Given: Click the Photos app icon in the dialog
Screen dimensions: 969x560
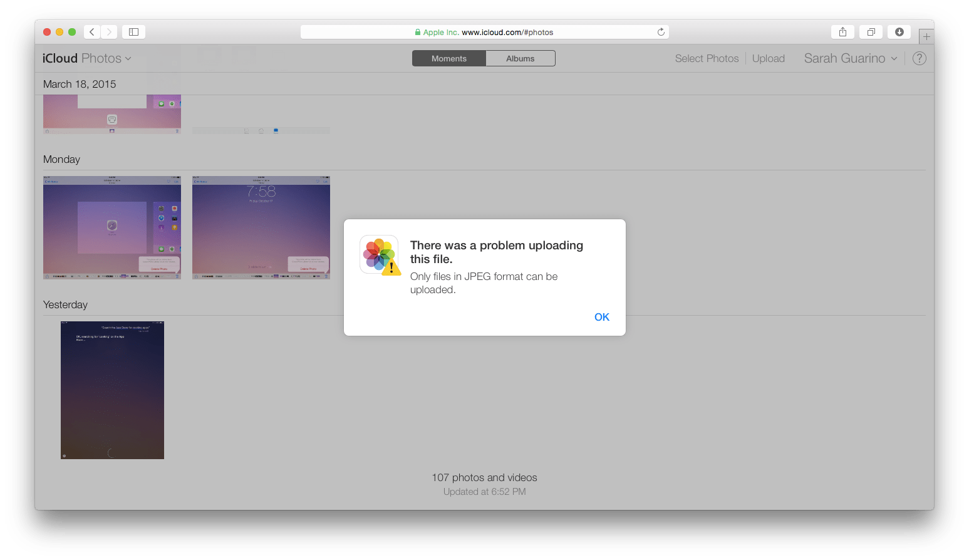Looking at the screenshot, I should pyautogui.click(x=380, y=254).
